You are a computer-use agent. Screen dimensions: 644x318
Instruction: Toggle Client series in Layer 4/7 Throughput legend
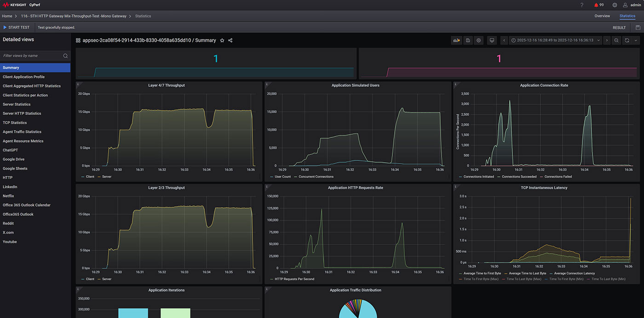click(x=87, y=176)
